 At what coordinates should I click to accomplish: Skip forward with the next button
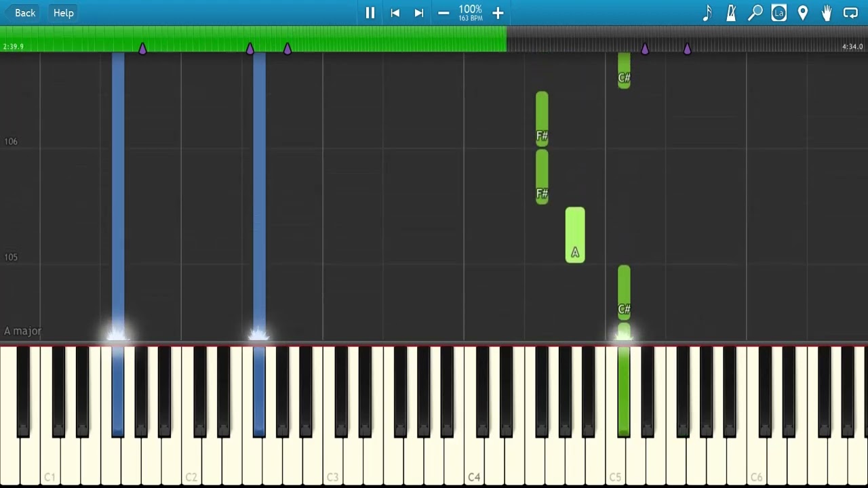tap(419, 13)
